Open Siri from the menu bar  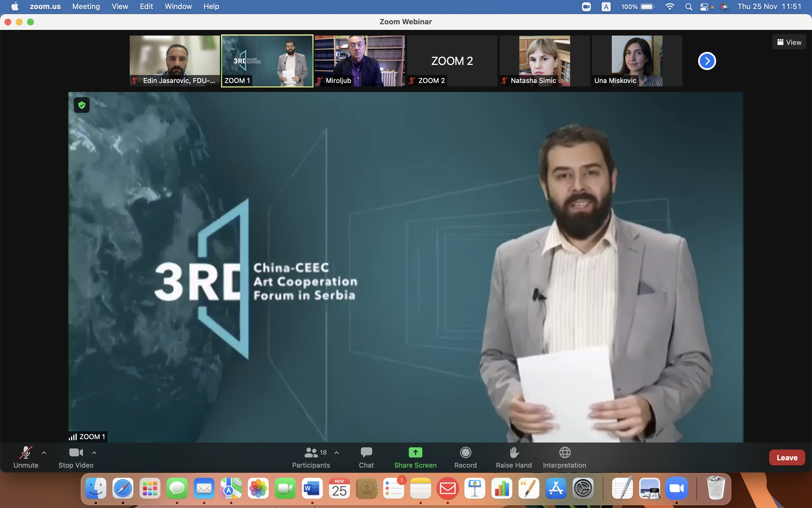[x=724, y=7]
